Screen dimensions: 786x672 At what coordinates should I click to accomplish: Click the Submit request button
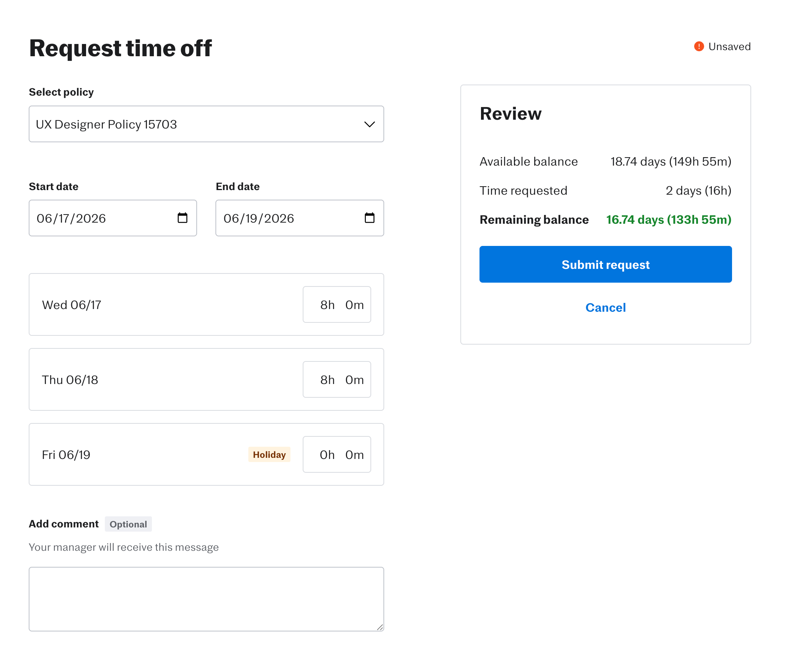[x=605, y=264]
